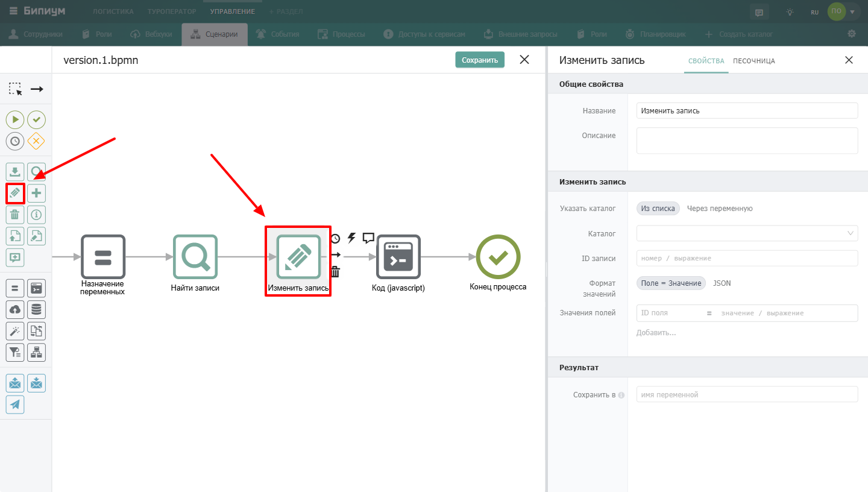Select the Из списка option
The image size is (868, 492).
658,209
